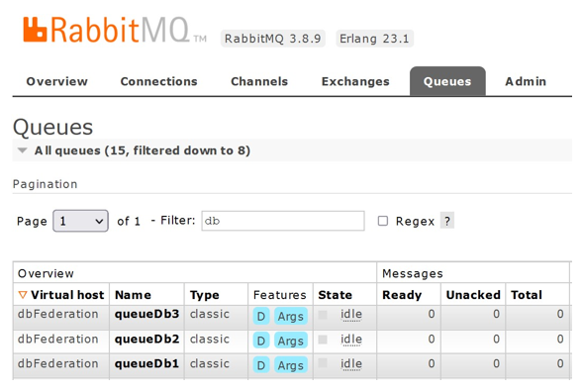Click the D badge for queueDb3
The height and width of the screenshot is (392, 583).
261,316
